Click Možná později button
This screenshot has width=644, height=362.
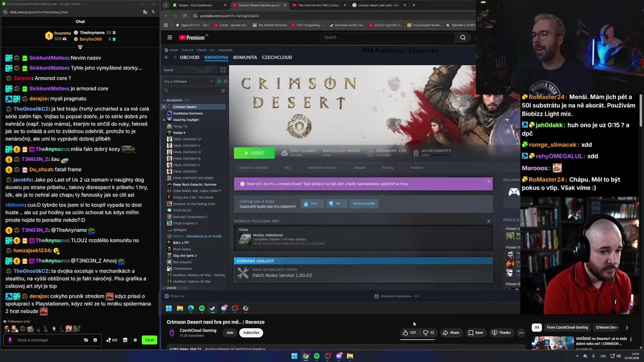pos(363,204)
